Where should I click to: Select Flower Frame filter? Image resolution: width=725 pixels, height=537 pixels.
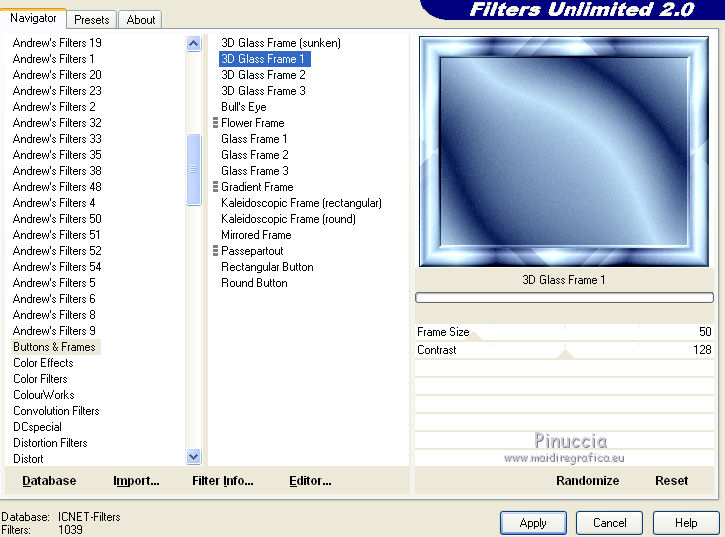coord(252,123)
